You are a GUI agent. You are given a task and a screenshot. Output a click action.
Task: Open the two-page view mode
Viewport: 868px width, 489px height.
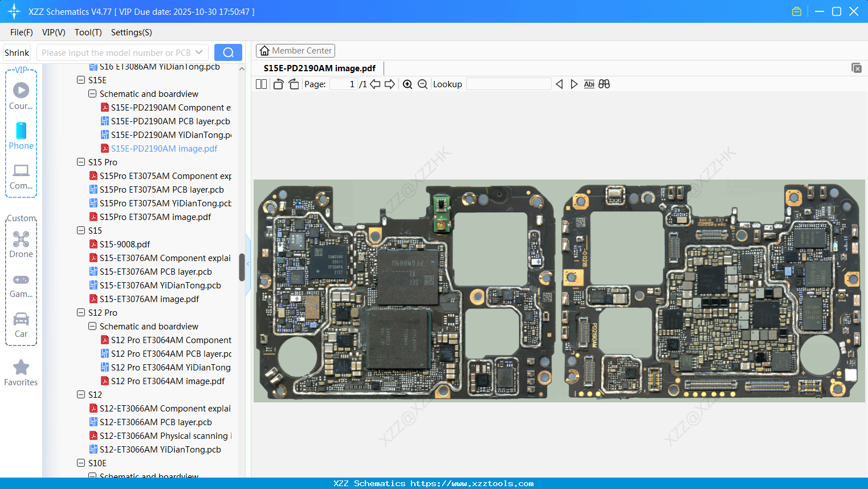(x=260, y=84)
